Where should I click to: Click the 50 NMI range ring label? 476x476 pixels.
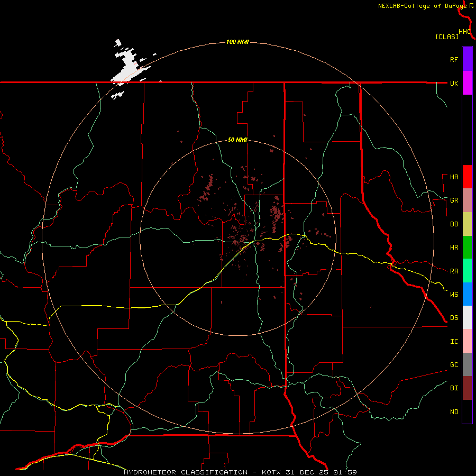(237, 140)
